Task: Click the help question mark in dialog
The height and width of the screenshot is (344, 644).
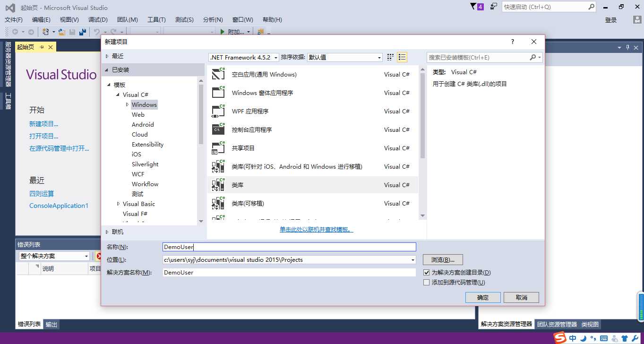Action: (513, 42)
